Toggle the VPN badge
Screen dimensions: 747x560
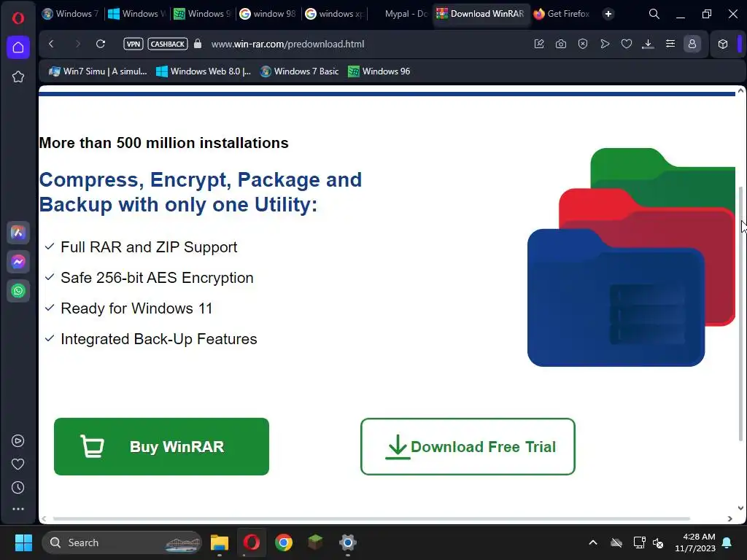coord(133,44)
